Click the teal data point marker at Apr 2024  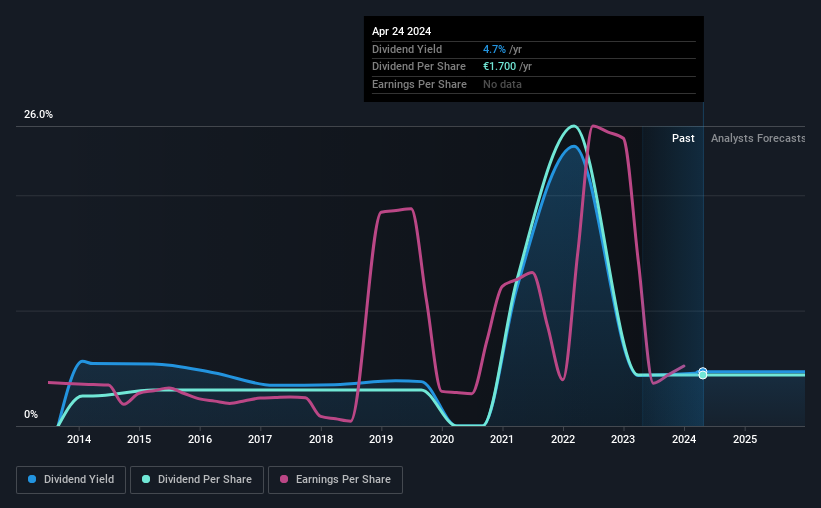703,375
